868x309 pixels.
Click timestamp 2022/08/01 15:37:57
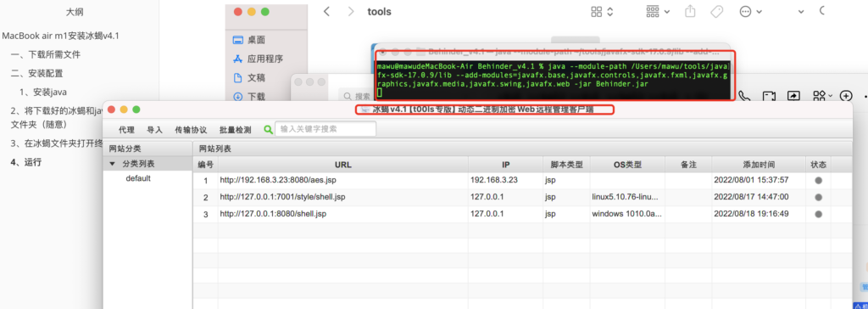click(751, 180)
